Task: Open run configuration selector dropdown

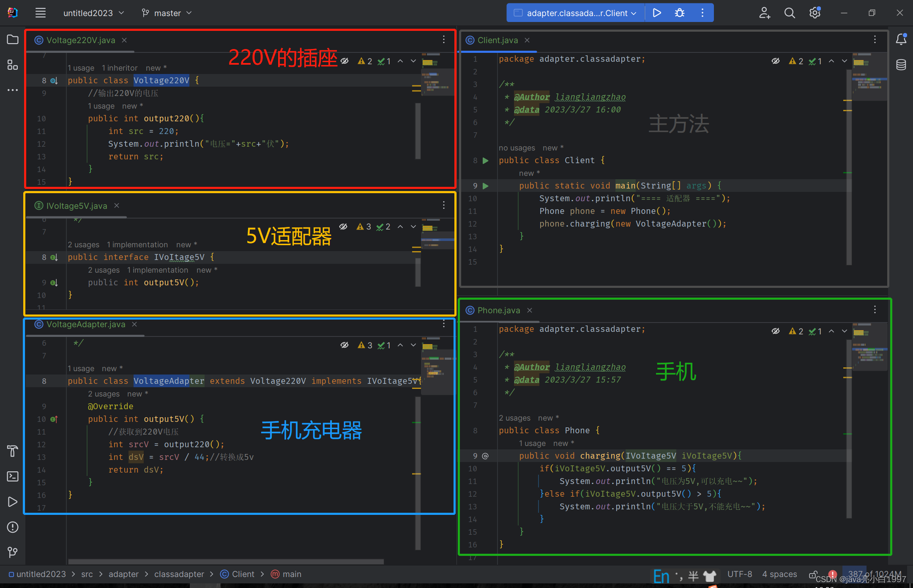Action: point(576,13)
